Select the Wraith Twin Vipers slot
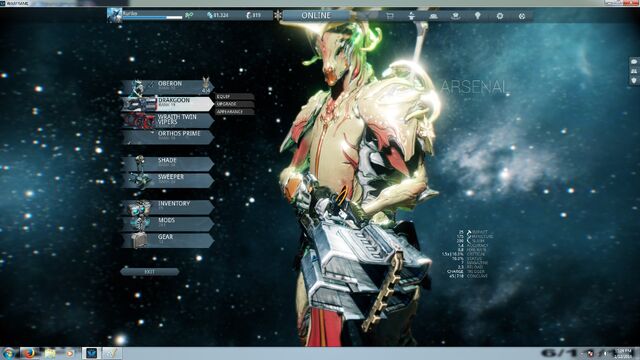This screenshot has width=640, height=360. tap(167, 120)
